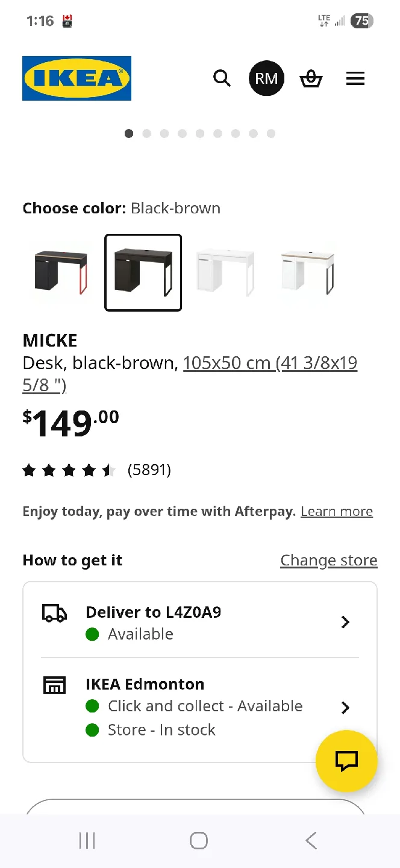The width and height of the screenshot is (400, 868).
Task: Open the yellow chat bubble button
Action: [x=346, y=761]
